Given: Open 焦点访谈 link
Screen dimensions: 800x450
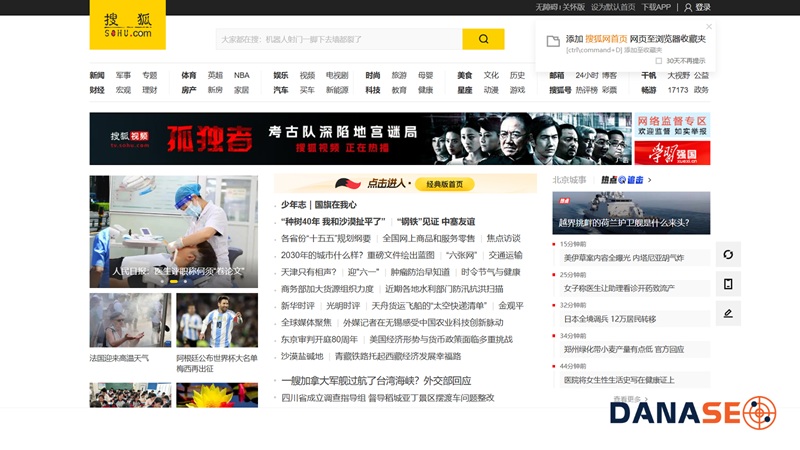Looking at the screenshot, I should (x=504, y=238).
